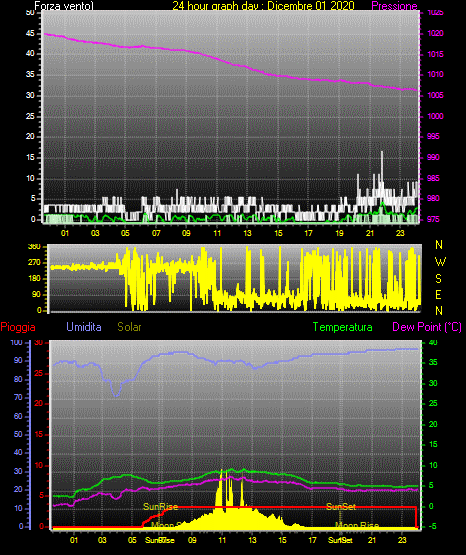Click the SunRise marker in bottom chart
The height and width of the screenshot is (555, 466).
click(160, 507)
